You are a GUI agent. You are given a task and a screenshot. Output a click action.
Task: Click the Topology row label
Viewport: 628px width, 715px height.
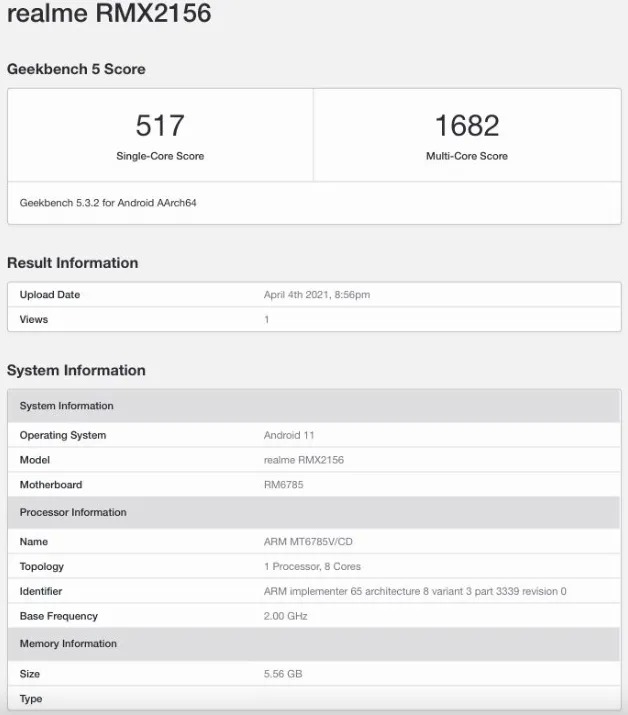[x=42, y=566]
